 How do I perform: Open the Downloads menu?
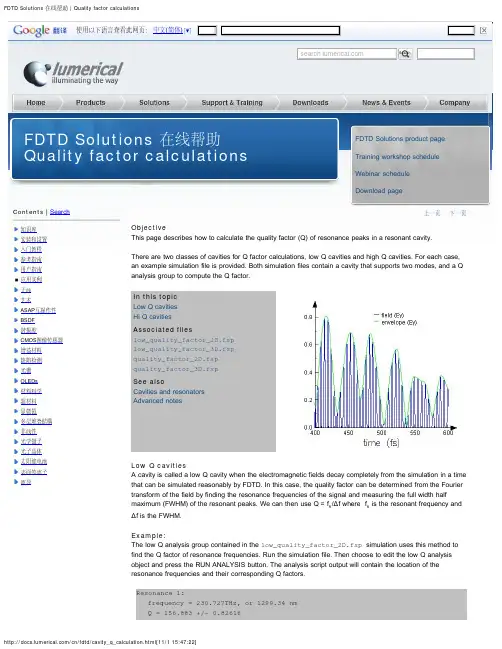(x=310, y=103)
